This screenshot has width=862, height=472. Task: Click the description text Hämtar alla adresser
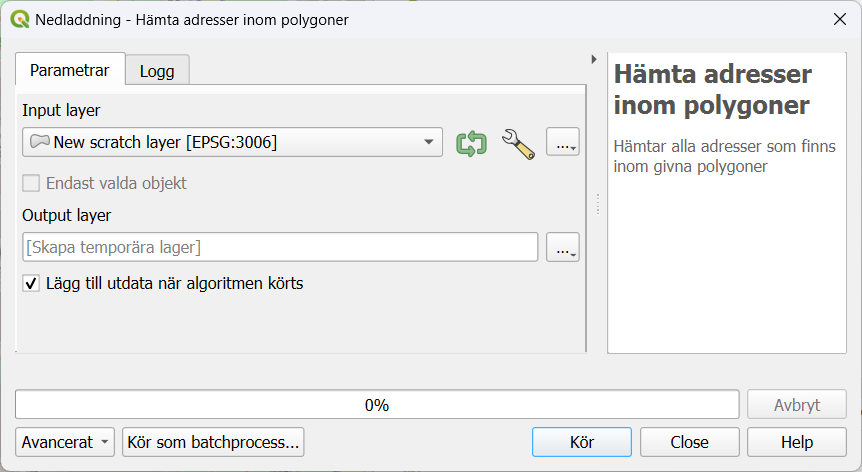point(725,157)
